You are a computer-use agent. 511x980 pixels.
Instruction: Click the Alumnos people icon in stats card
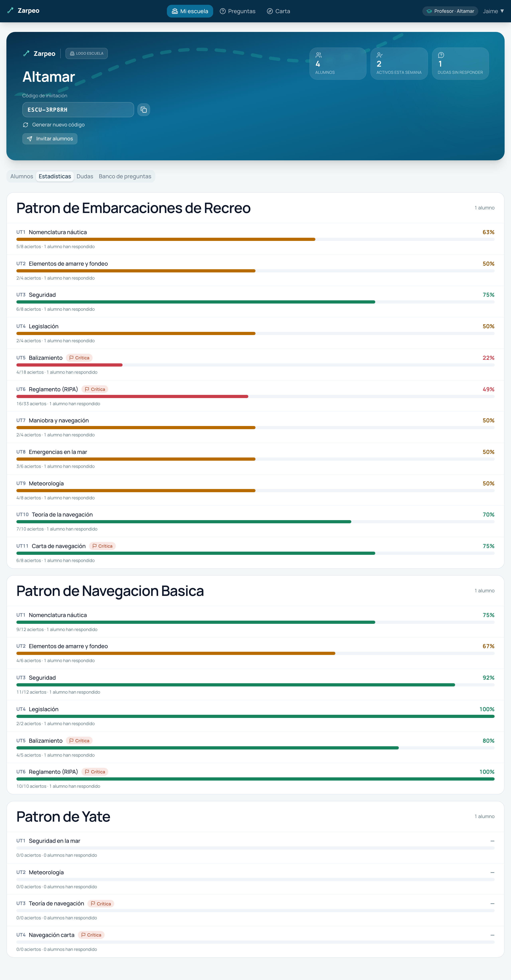pos(319,55)
